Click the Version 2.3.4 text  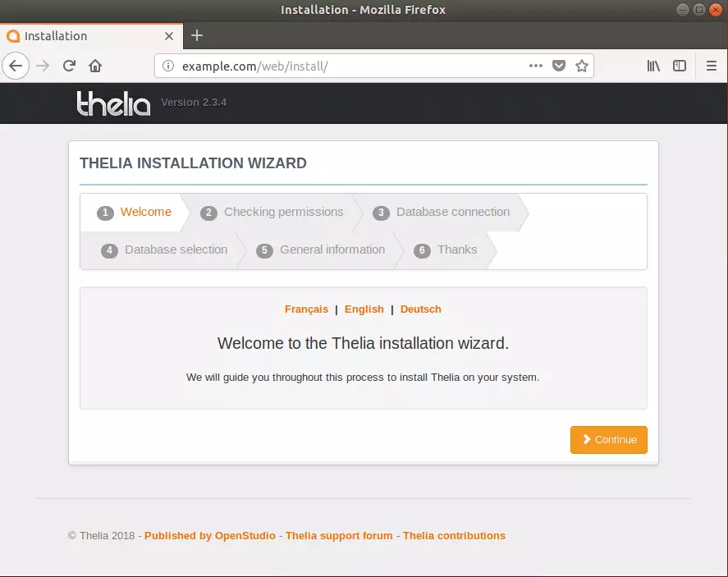point(194,103)
